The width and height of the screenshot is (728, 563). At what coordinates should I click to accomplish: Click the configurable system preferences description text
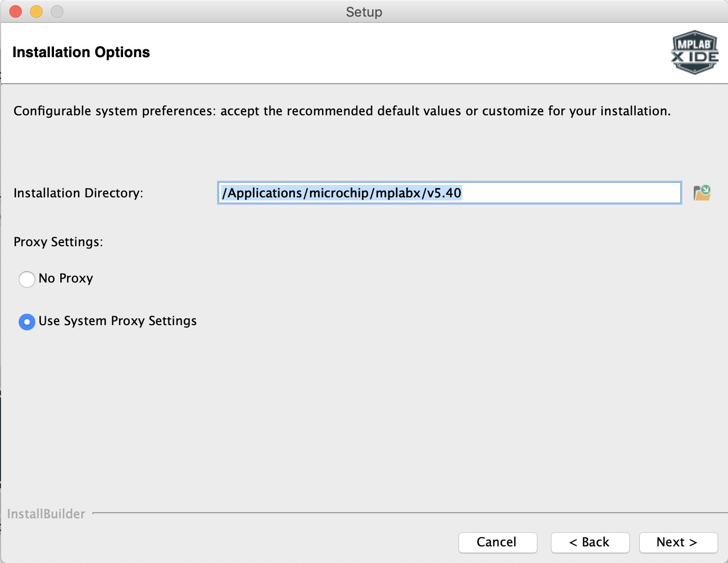tap(342, 111)
